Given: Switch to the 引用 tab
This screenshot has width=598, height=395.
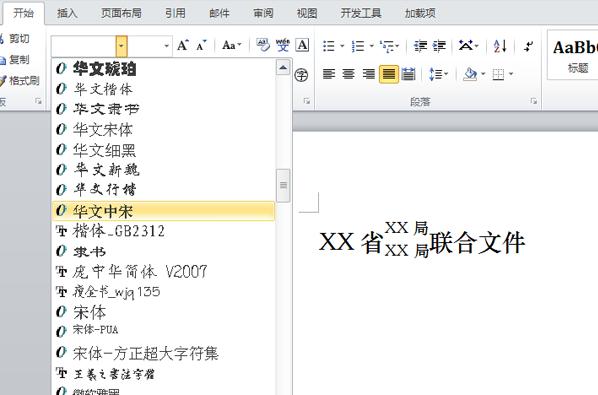Looking at the screenshot, I should [175, 13].
